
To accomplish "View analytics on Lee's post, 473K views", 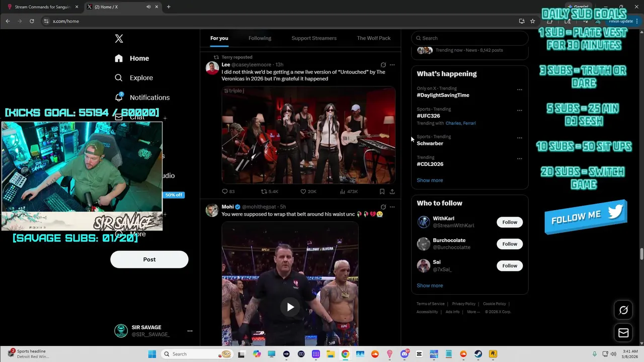I will [x=349, y=192].
